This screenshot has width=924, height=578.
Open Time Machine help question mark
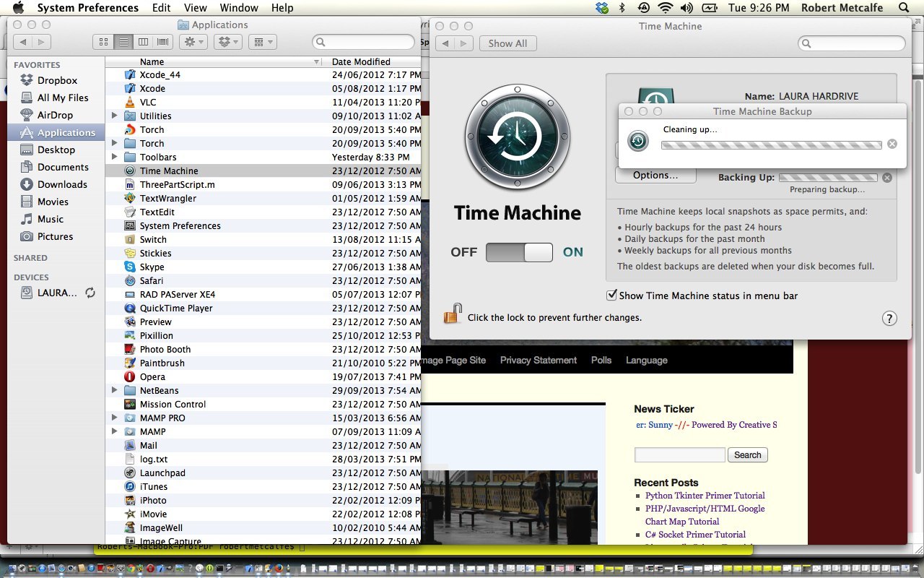(x=889, y=318)
